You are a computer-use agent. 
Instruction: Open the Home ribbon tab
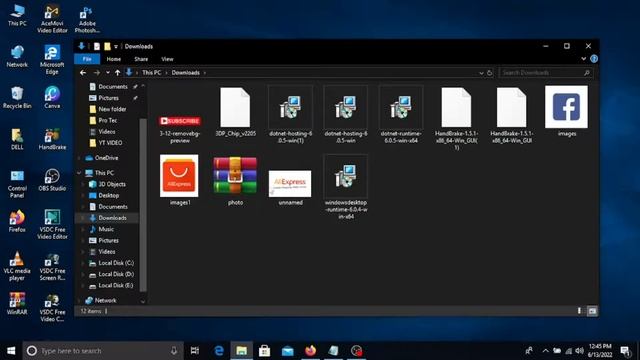[x=113, y=59]
